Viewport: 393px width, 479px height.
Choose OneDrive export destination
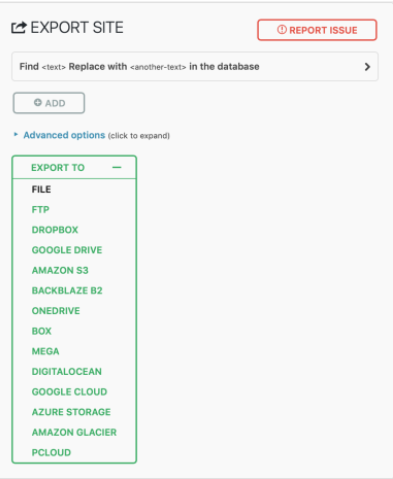[x=56, y=311]
